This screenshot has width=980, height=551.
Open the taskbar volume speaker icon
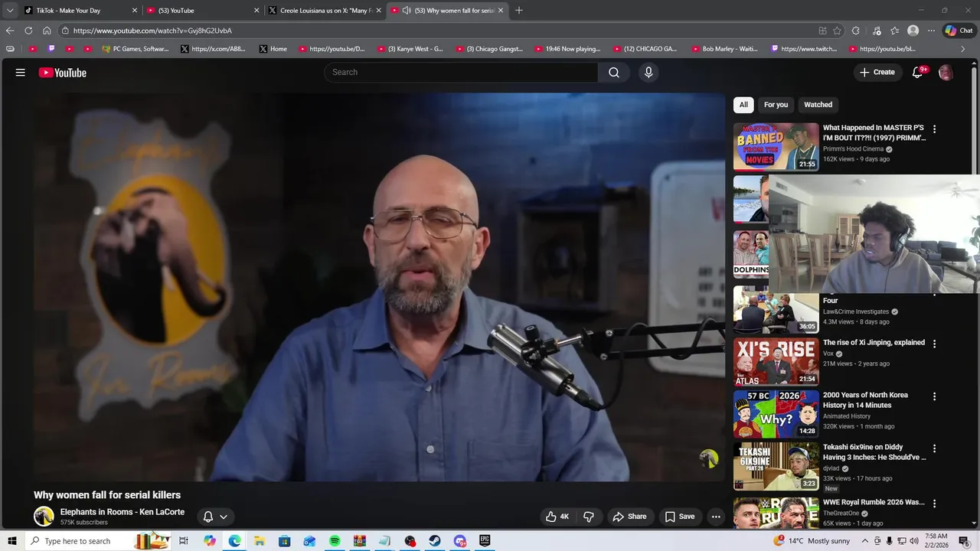pos(913,541)
